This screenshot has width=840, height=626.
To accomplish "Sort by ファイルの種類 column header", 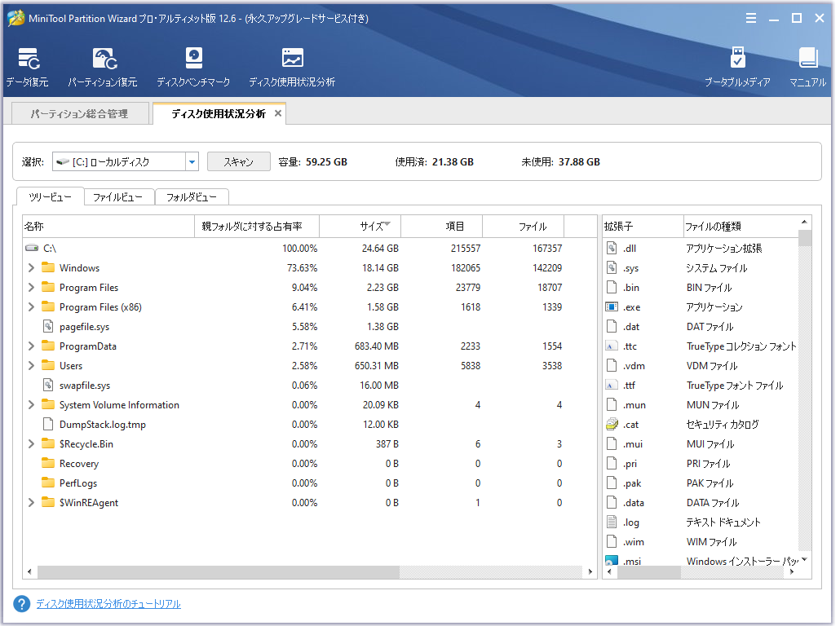I will pos(741,226).
